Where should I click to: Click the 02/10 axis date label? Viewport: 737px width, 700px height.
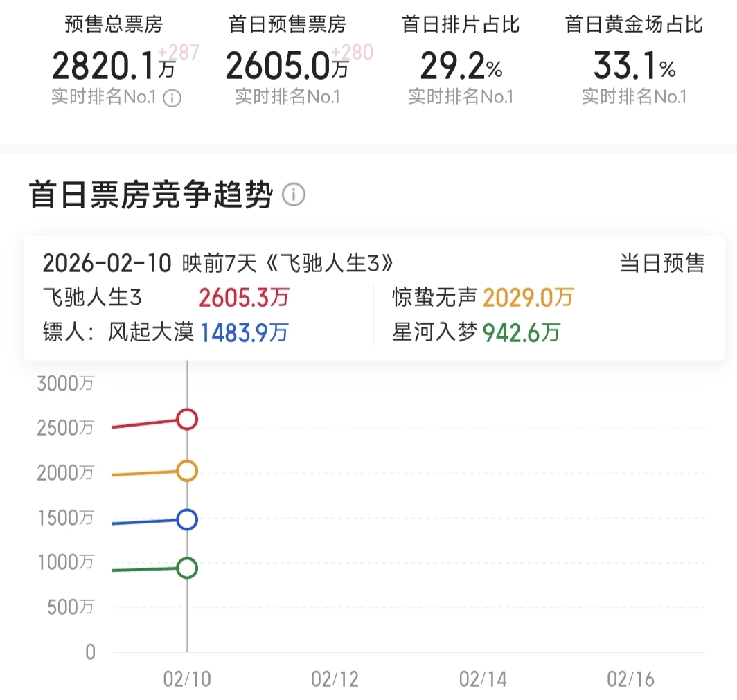[x=187, y=679]
